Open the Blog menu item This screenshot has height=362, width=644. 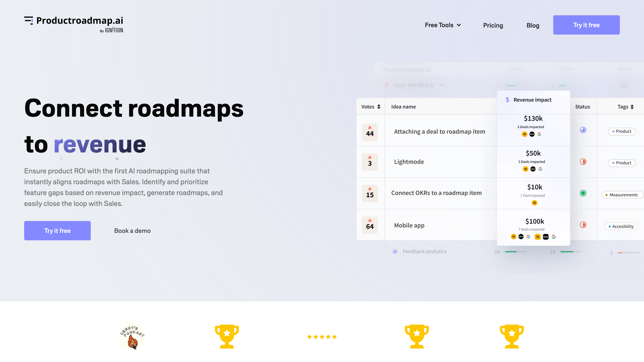(x=533, y=25)
